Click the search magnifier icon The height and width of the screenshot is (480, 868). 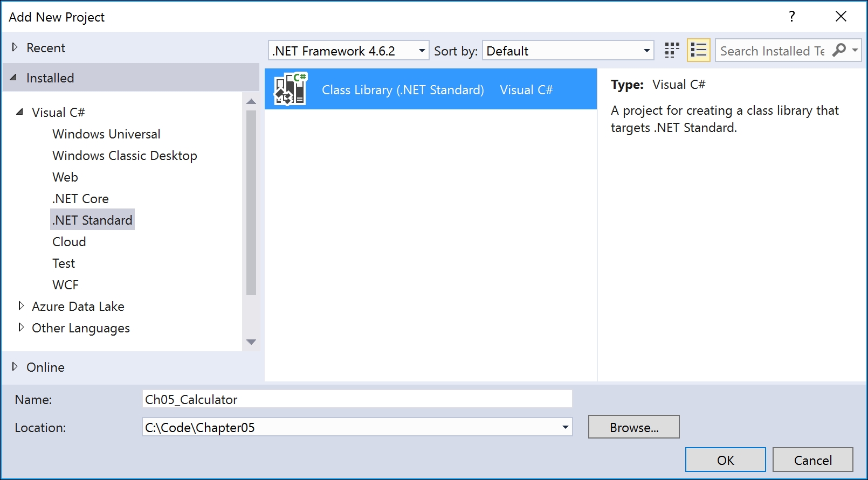click(839, 51)
